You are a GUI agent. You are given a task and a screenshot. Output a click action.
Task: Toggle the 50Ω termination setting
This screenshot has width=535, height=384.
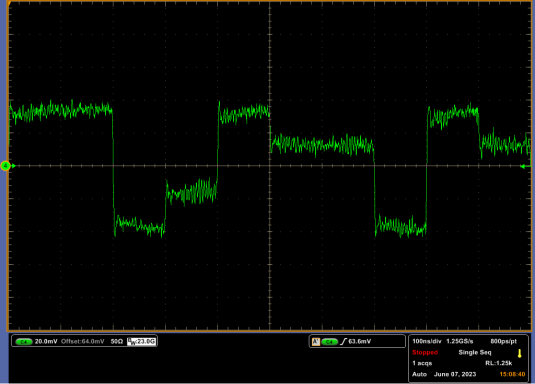tap(117, 341)
